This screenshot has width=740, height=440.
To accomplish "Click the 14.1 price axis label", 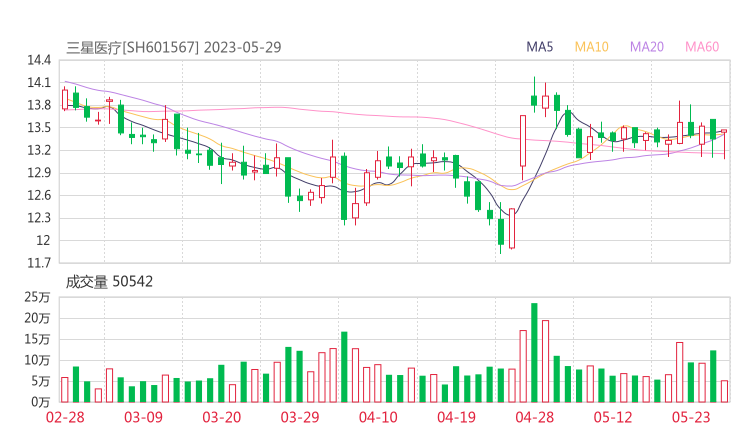I will coord(38,83).
